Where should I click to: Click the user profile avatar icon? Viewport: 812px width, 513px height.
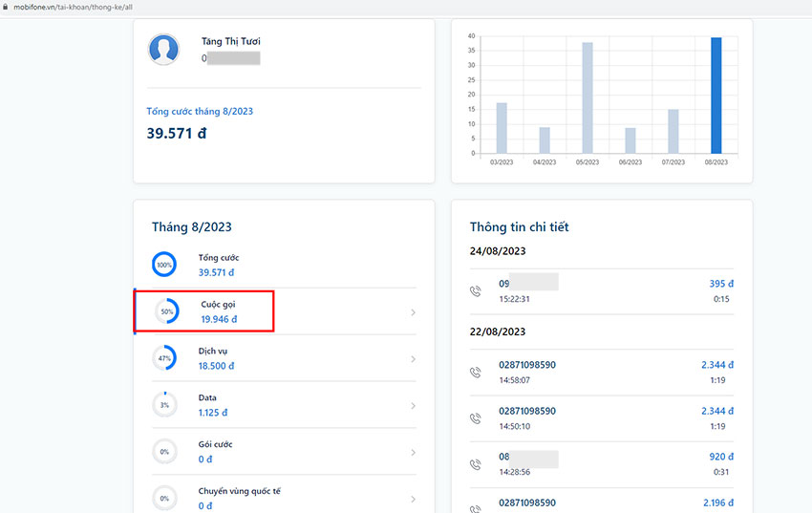click(163, 50)
